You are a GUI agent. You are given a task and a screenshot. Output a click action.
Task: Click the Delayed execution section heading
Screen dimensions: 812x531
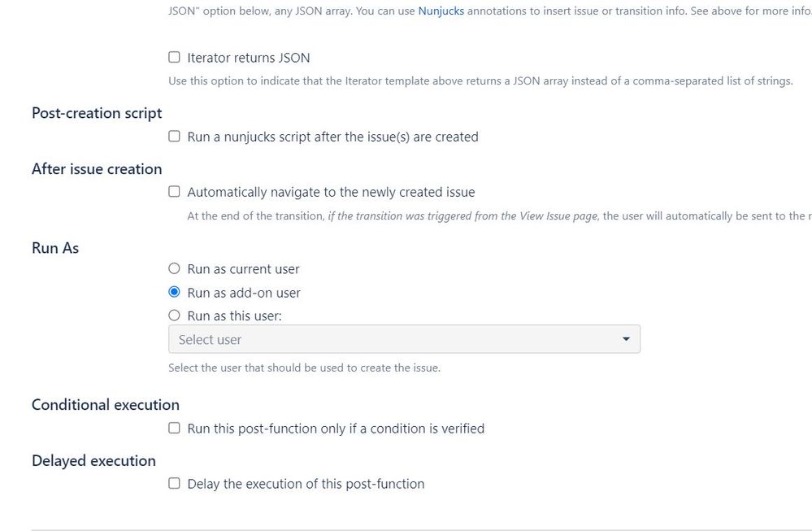(x=93, y=460)
